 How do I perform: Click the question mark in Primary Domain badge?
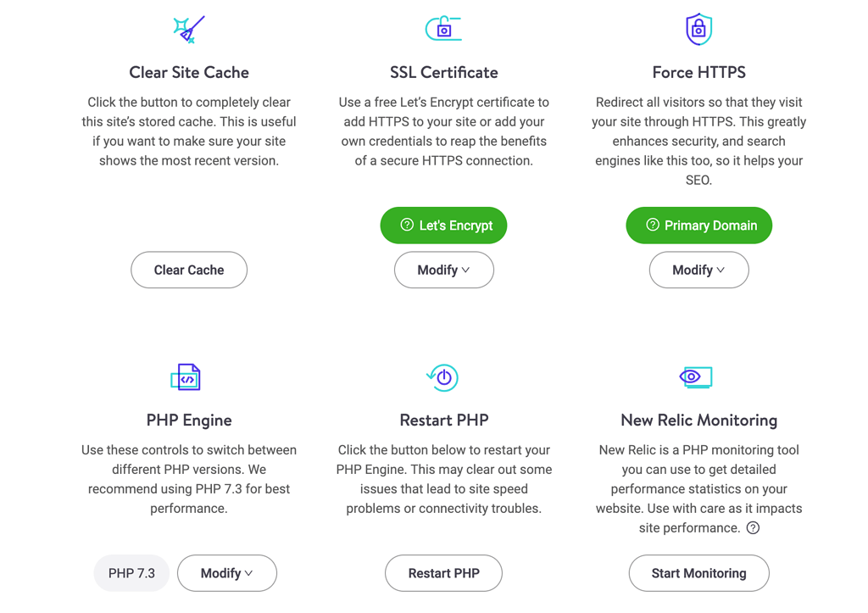pyautogui.click(x=654, y=225)
